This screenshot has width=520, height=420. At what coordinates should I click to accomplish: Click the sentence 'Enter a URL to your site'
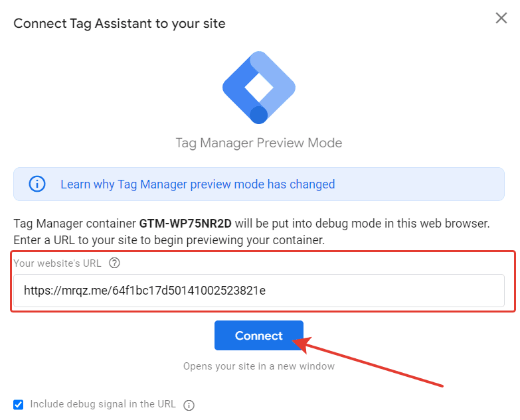click(75, 240)
